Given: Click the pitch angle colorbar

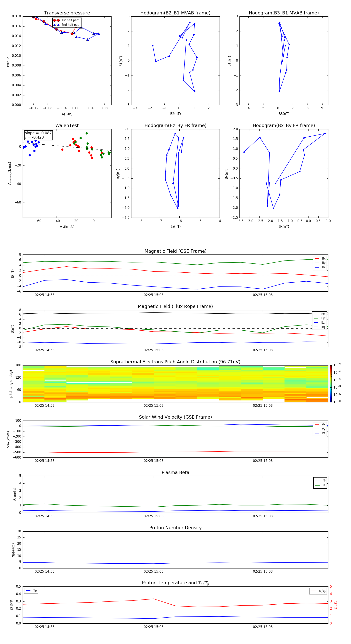Looking at the screenshot, I should click(x=331, y=384).
